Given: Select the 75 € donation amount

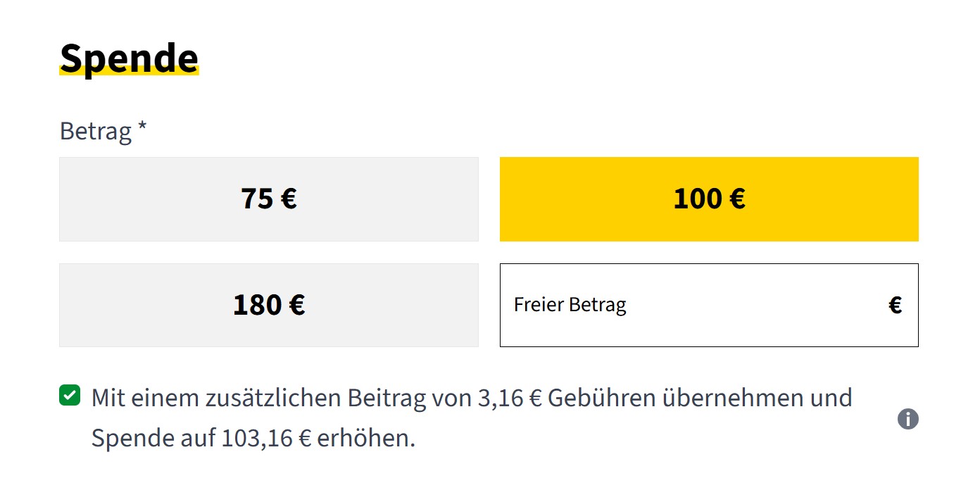Looking at the screenshot, I should [268, 199].
